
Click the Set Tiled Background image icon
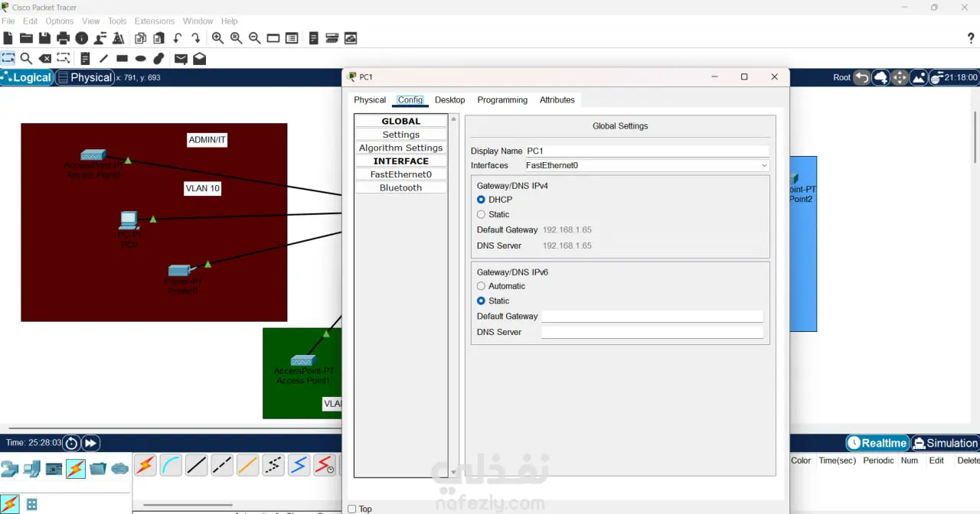pyautogui.click(x=918, y=77)
